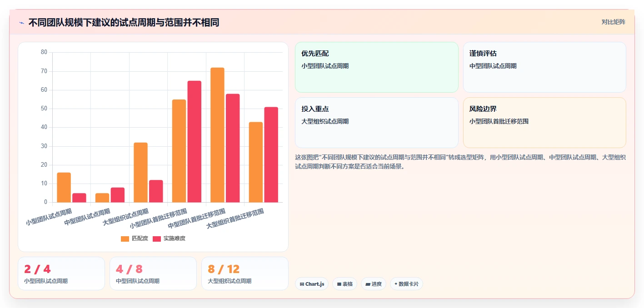Viewport: 644px width, 308px height.
Task: Click orange 匹配度 bar for 中型团队首批迁移范围
Action: 217,135
